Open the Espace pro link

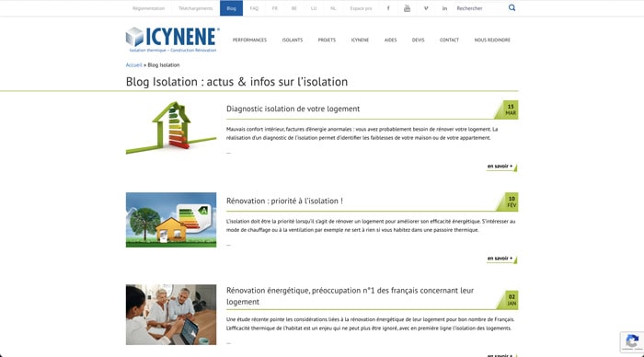(361, 8)
